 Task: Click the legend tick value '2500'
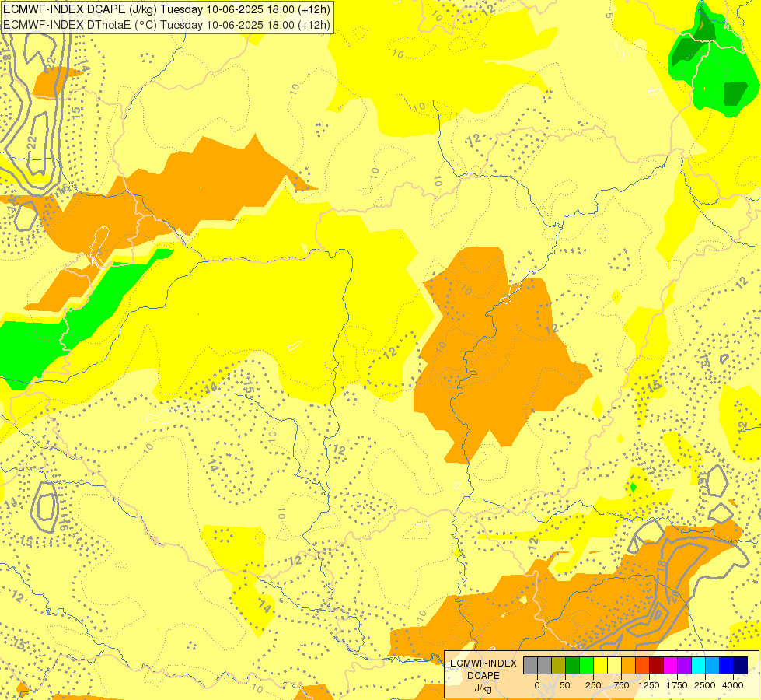(705, 685)
